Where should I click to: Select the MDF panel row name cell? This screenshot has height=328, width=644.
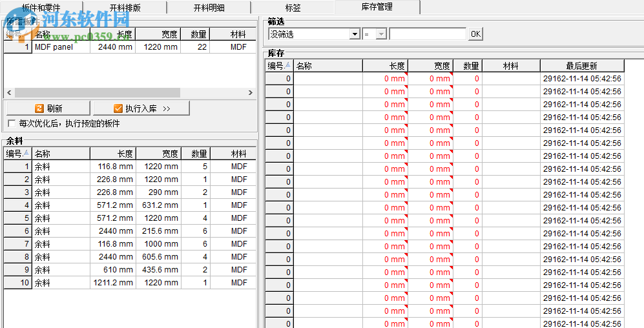point(61,46)
